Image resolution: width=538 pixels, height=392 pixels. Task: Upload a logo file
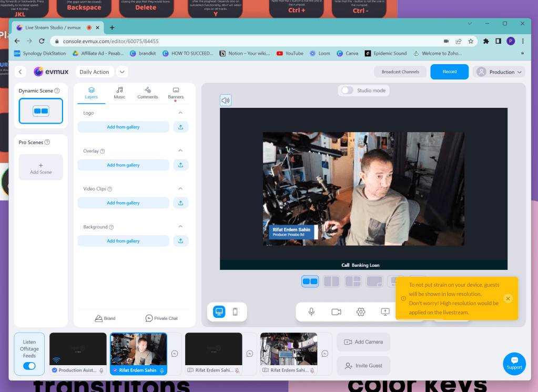pos(180,127)
